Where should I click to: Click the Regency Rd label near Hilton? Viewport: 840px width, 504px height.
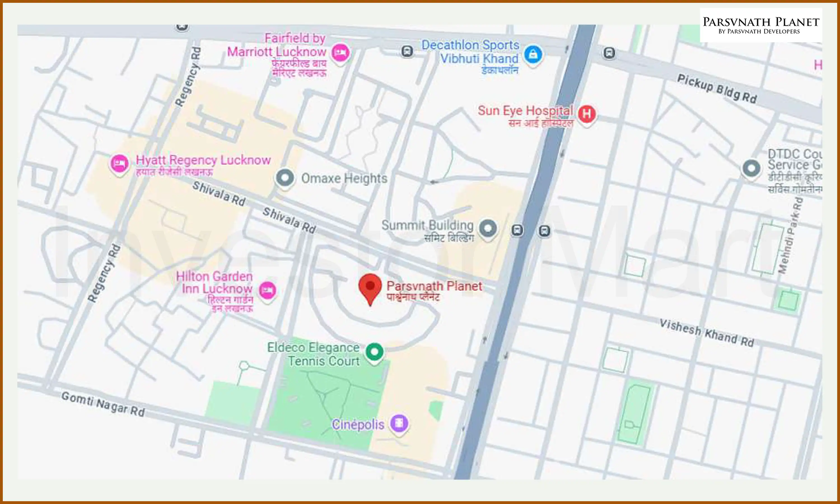coord(104,273)
